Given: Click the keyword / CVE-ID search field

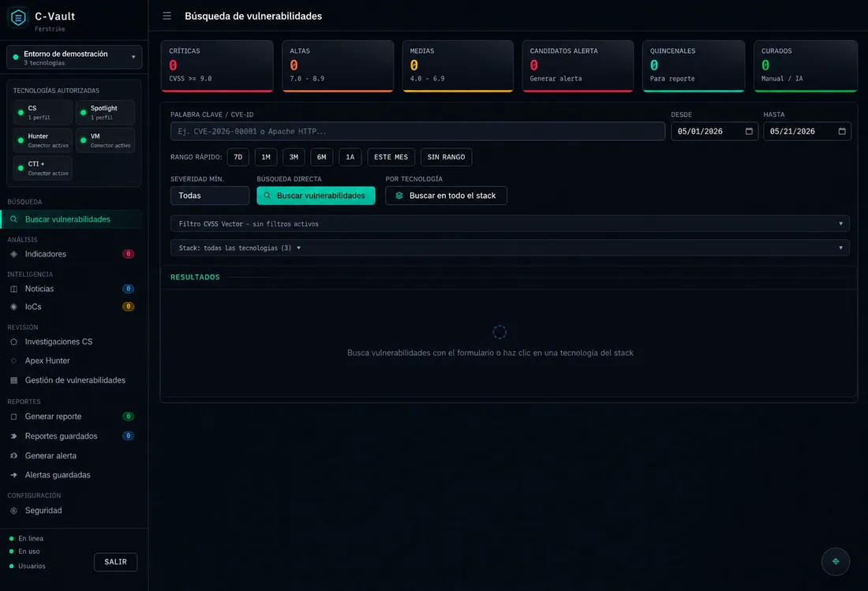Looking at the screenshot, I should pos(417,131).
